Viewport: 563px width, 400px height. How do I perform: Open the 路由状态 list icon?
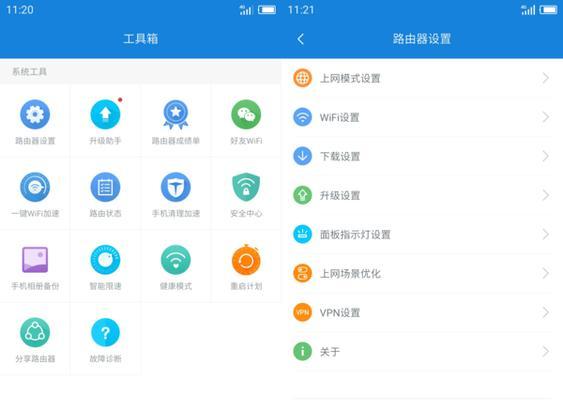105,187
